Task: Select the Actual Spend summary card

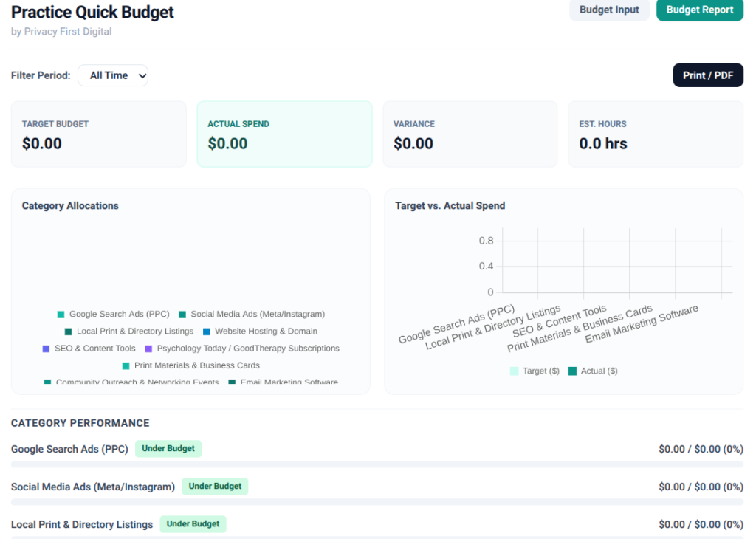Action: point(284,134)
